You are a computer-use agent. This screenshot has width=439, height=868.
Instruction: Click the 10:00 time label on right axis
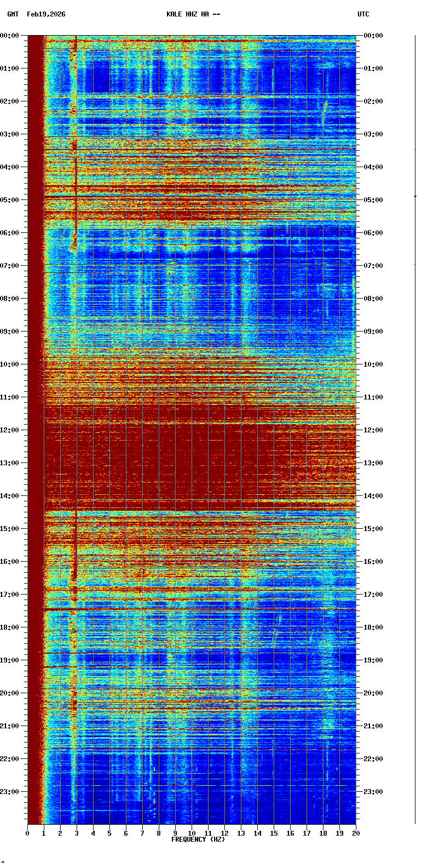coord(373,364)
